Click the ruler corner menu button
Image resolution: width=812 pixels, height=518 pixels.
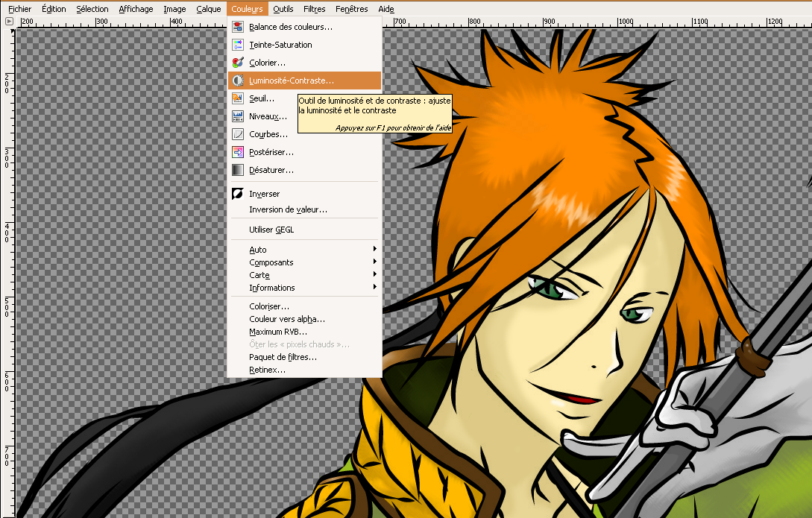[x=9, y=22]
